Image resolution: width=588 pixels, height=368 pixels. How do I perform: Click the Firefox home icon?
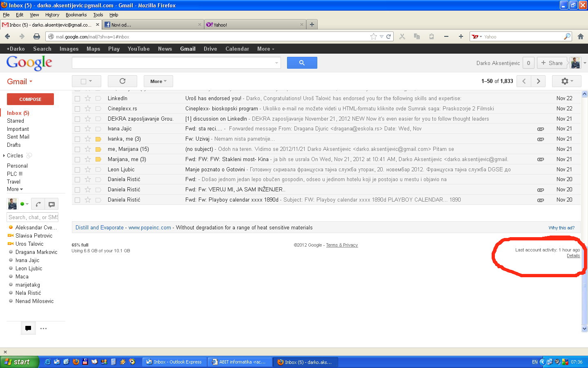[x=581, y=36]
